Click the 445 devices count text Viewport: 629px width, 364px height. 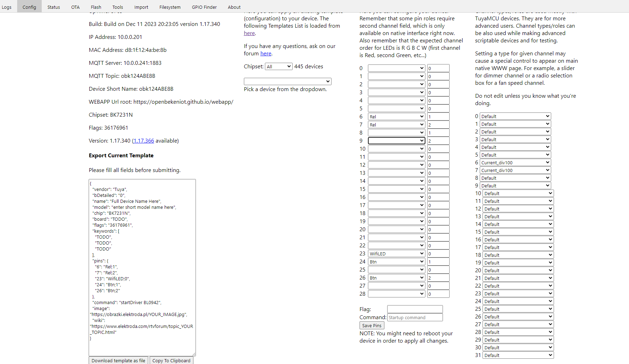[309, 67]
